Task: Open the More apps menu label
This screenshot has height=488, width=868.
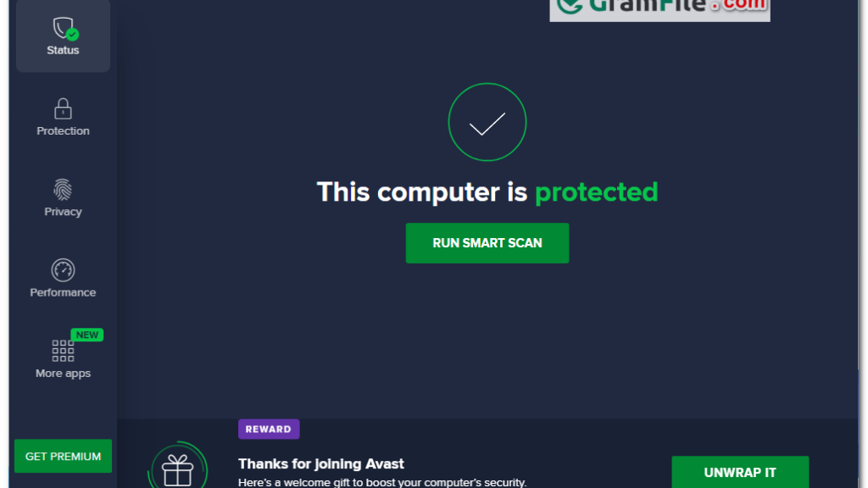Action: [63, 374]
